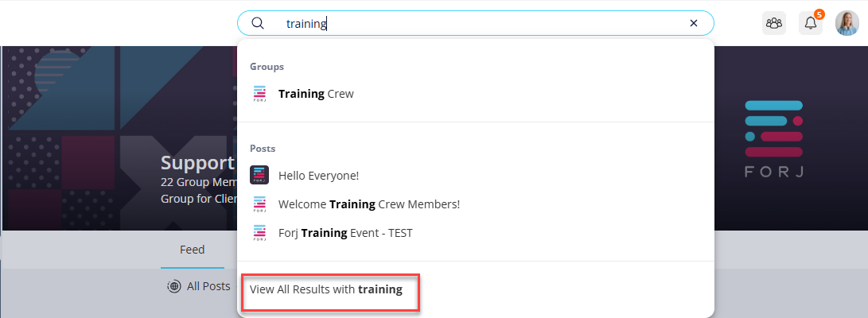Image resolution: width=868 pixels, height=318 pixels.
Task: Click the icon beside Welcome Training Crew Members
Action: [x=259, y=204]
